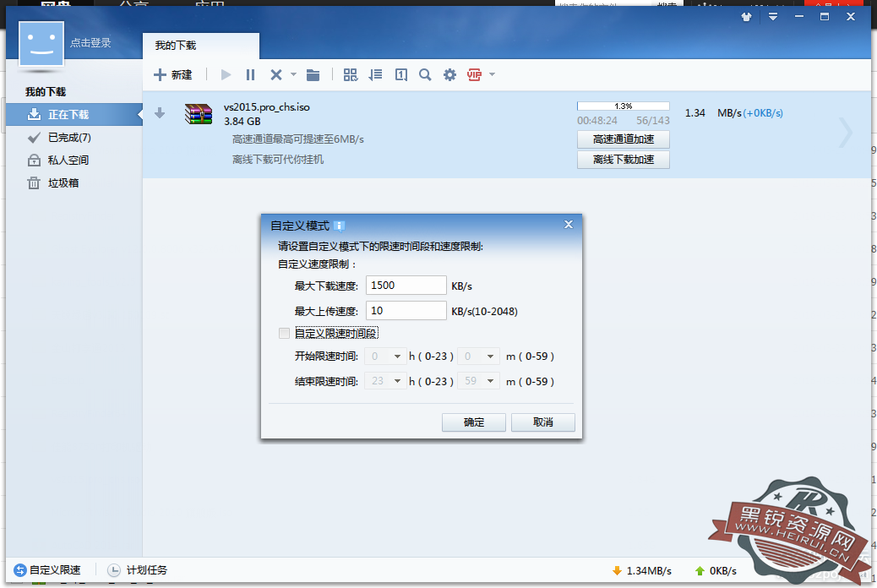Click the 我的下载 sidebar heading
The height and width of the screenshot is (588, 877).
click(x=46, y=92)
